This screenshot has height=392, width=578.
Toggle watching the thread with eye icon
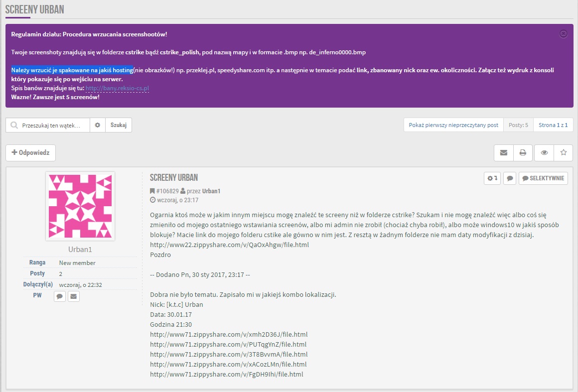[544, 153]
